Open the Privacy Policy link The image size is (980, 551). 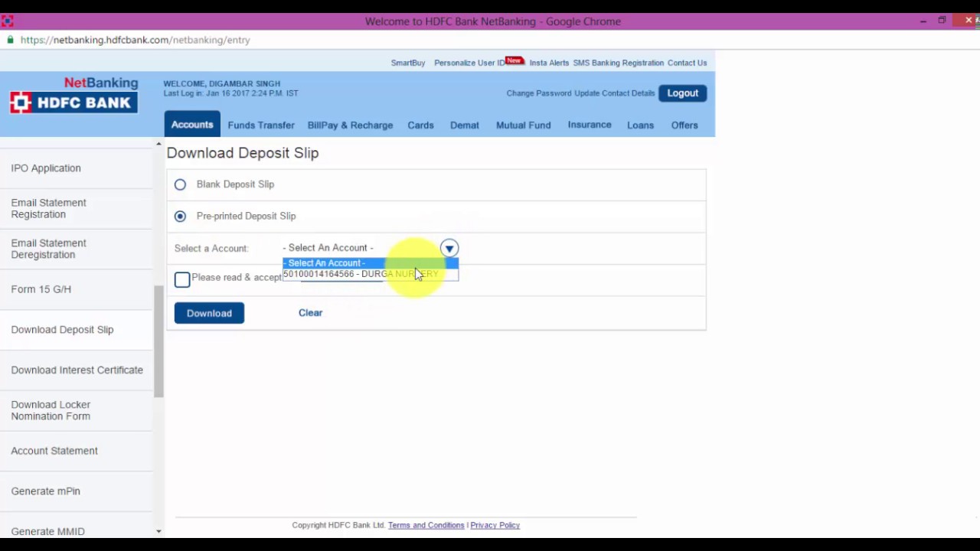tap(495, 525)
